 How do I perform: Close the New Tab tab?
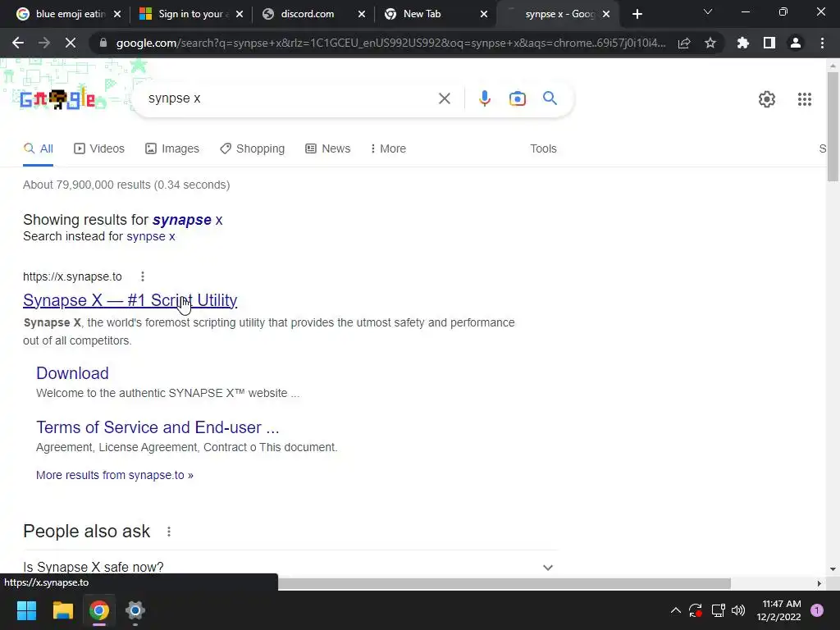[484, 14]
